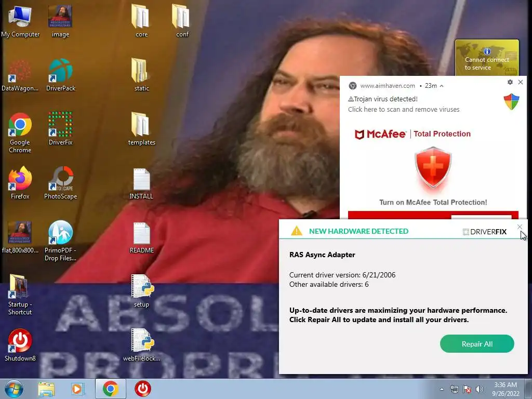
Task: Open Action Center flag icon
Action: [467, 390]
